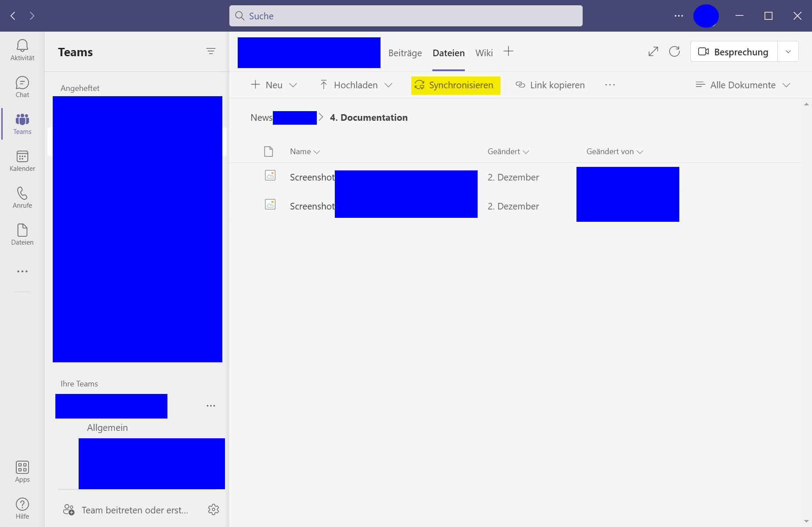Open settings and more ellipsis in title bar
The height and width of the screenshot is (527, 812).
679,16
